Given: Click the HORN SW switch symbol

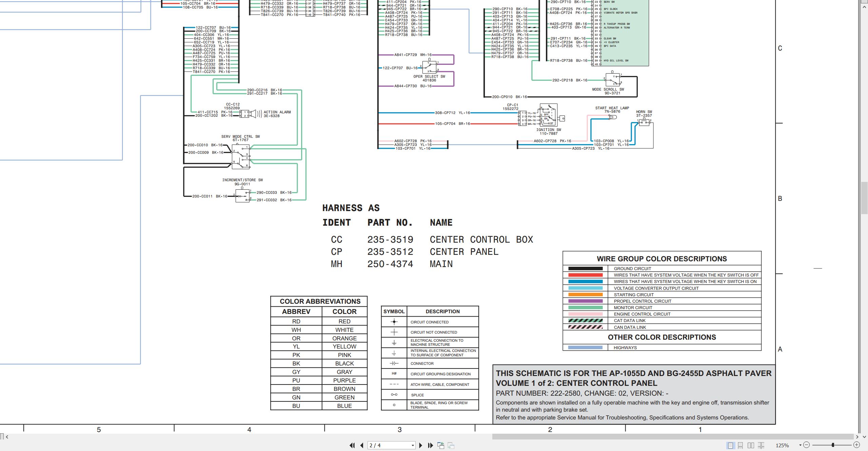Looking at the screenshot, I should pos(644,122).
